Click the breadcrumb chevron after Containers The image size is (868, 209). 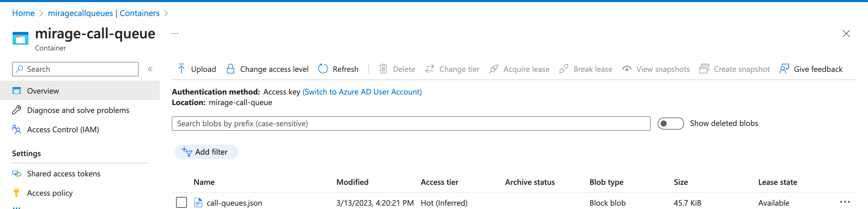tap(166, 13)
